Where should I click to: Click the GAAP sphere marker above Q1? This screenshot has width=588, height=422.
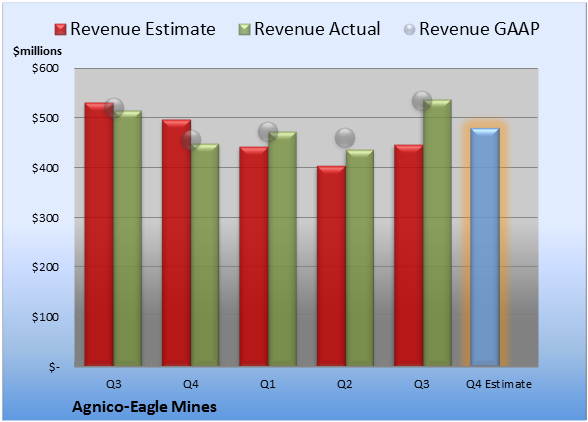click(268, 132)
